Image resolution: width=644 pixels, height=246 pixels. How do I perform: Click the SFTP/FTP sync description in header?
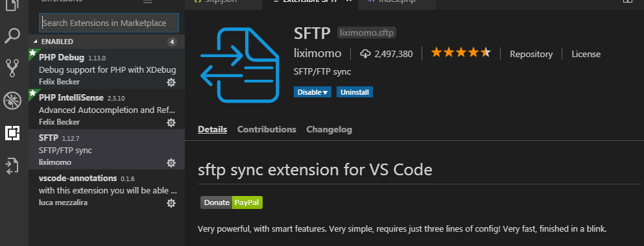(x=322, y=71)
